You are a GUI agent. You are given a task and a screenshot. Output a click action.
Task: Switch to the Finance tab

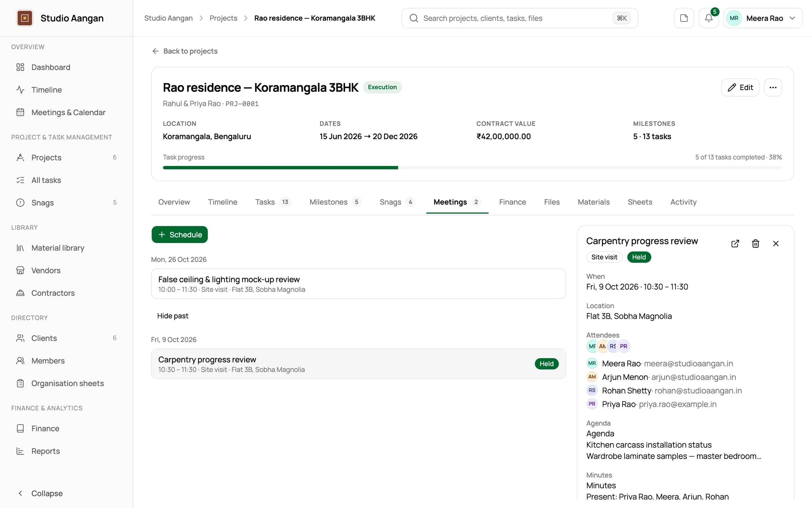point(512,202)
